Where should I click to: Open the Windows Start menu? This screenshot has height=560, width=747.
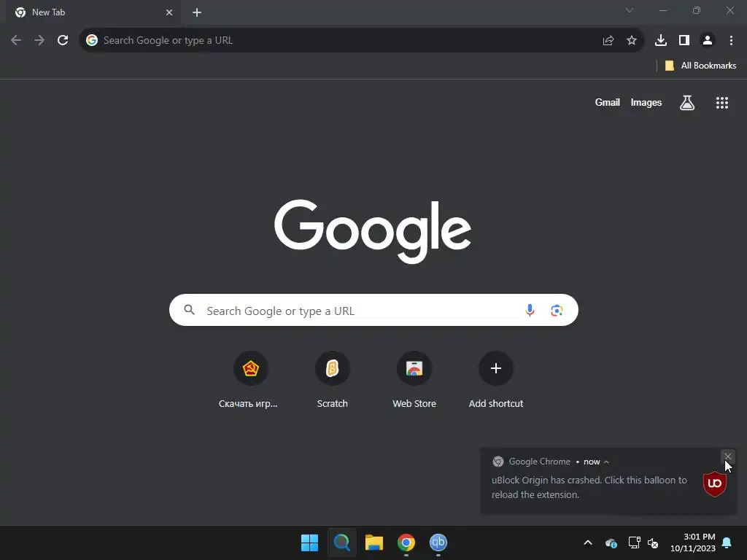(x=309, y=542)
